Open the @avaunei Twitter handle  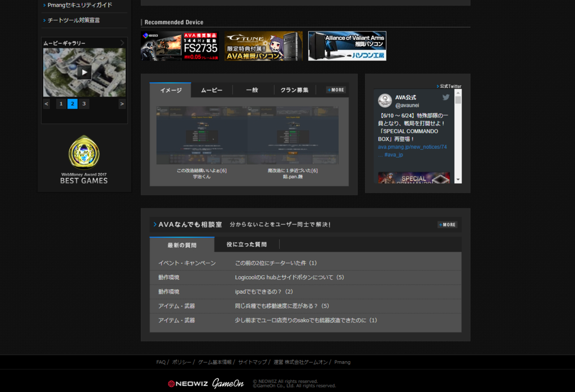pyautogui.click(x=407, y=105)
